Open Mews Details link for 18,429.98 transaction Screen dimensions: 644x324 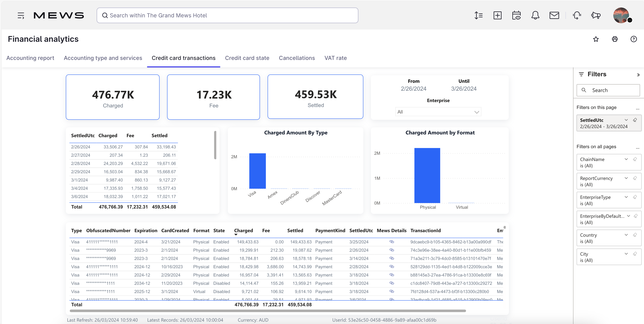click(392, 266)
